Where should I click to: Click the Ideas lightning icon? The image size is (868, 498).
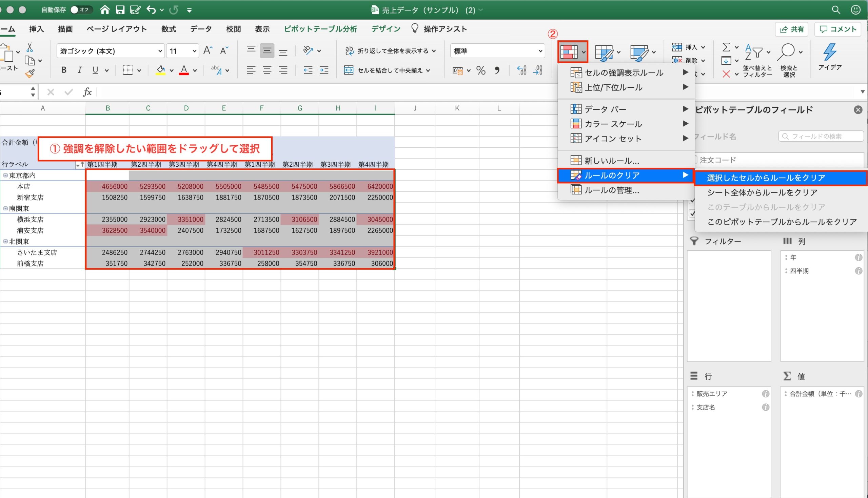829,52
